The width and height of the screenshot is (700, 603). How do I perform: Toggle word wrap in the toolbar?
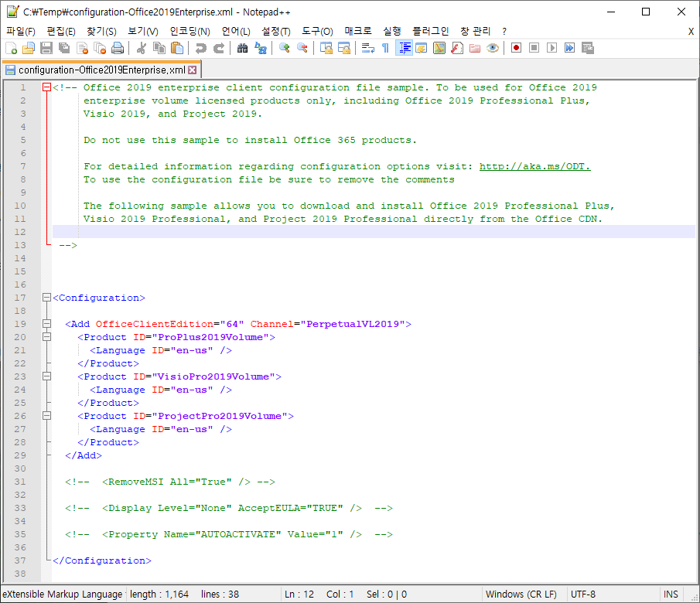point(367,48)
